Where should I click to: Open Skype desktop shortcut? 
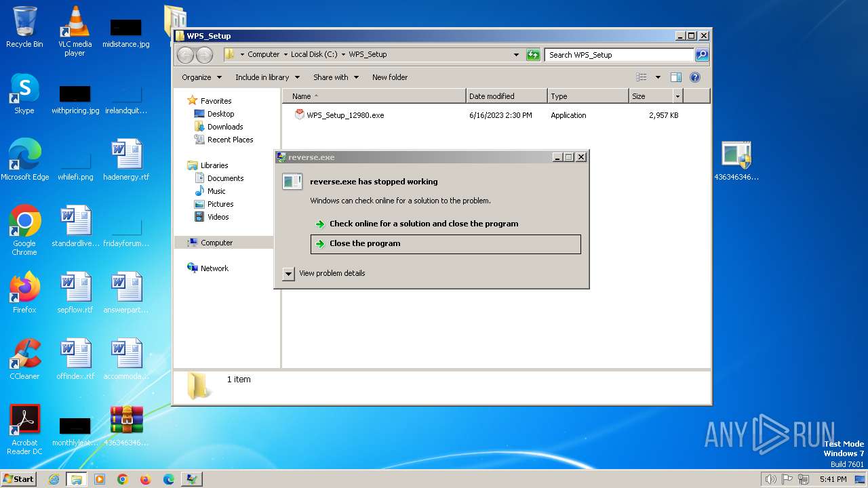click(x=24, y=94)
